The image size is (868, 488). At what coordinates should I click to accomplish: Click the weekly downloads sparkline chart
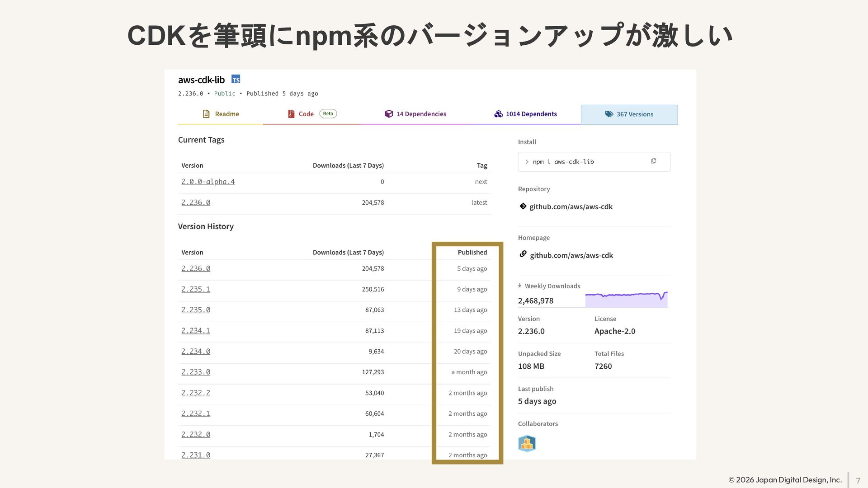click(x=626, y=300)
